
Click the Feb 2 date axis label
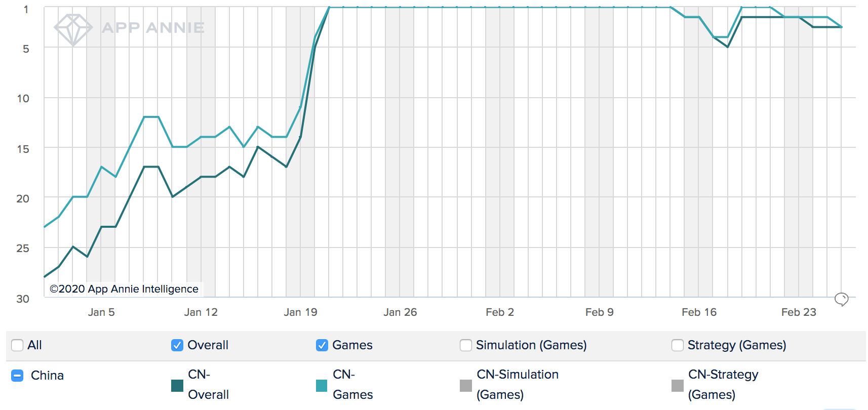click(x=499, y=312)
